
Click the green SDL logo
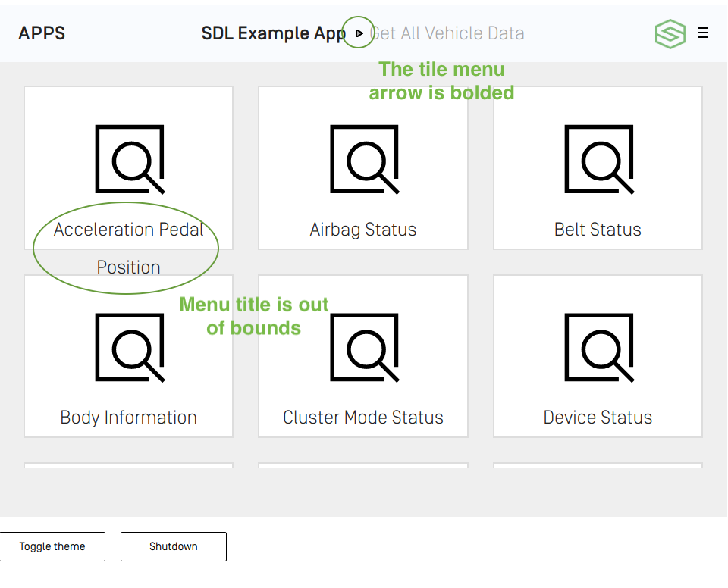tap(670, 33)
